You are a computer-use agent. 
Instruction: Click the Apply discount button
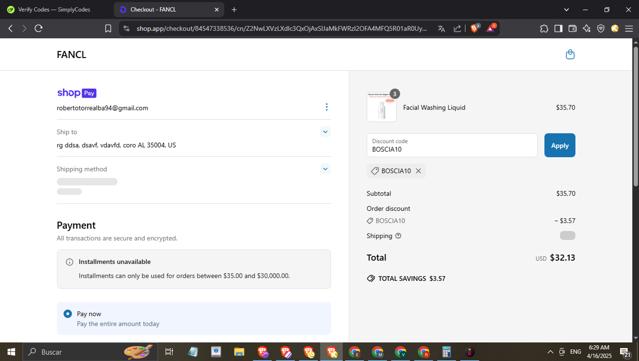(560, 145)
